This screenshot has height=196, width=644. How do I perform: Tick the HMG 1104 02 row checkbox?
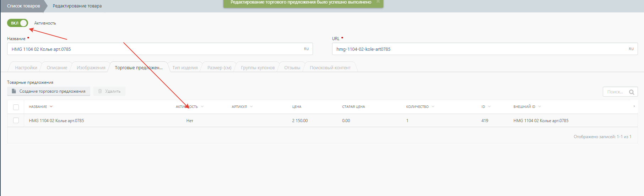pyautogui.click(x=16, y=120)
